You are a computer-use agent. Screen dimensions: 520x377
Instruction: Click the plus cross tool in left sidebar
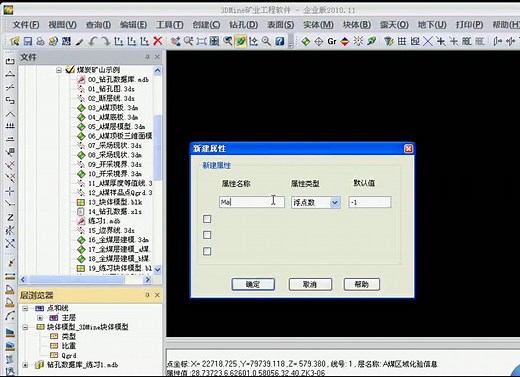10,191
